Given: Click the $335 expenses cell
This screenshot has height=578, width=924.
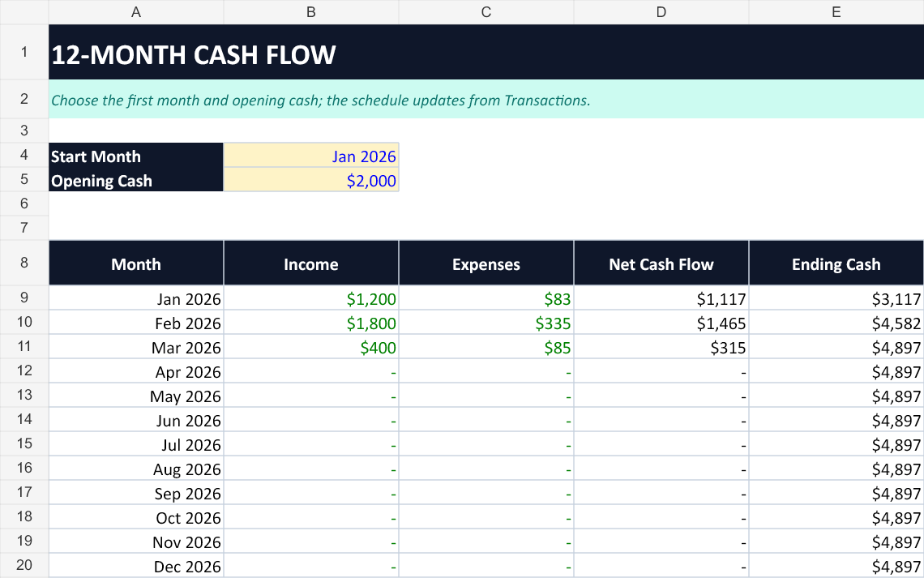Looking at the screenshot, I should 486,323.
